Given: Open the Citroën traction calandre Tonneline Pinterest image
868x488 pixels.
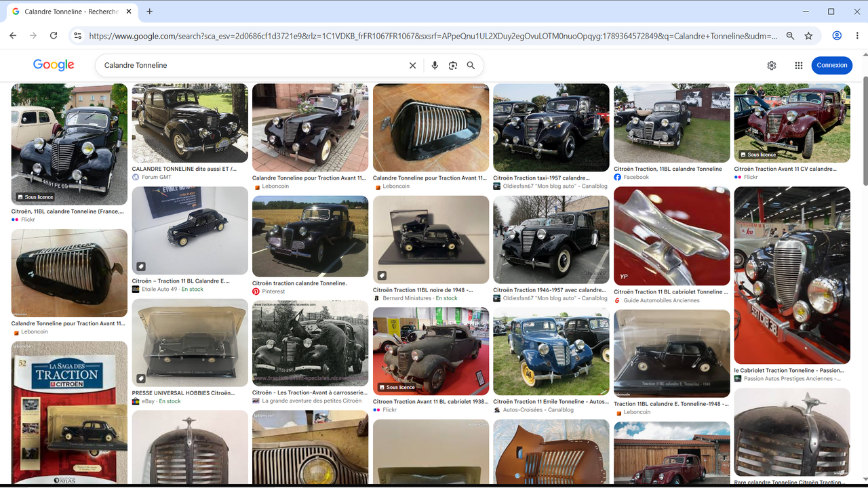Looking at the screenshot, I should pos(310,237).
